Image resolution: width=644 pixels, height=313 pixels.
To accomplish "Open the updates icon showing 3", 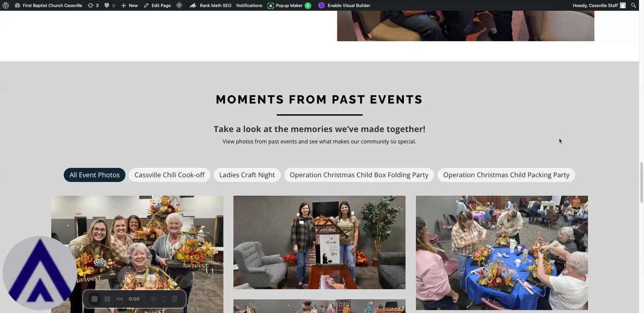I will pyautogui.click(x=93, y=5).
